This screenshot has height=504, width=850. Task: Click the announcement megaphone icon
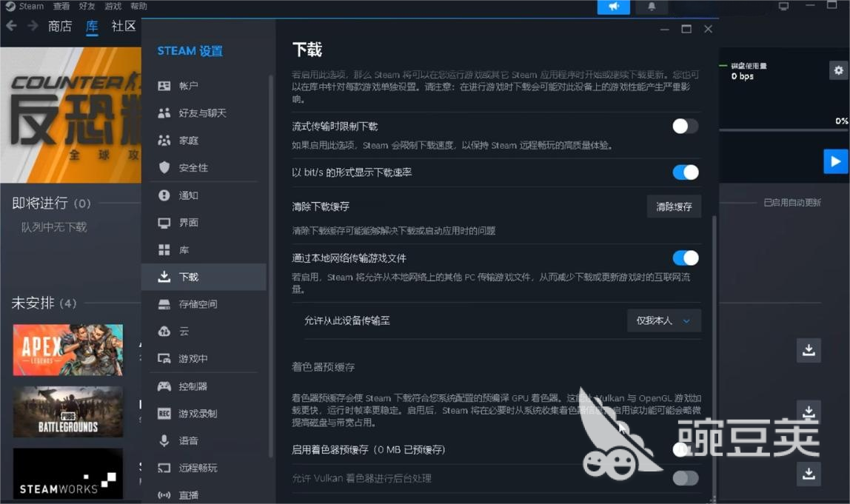[x=613, y=7]
